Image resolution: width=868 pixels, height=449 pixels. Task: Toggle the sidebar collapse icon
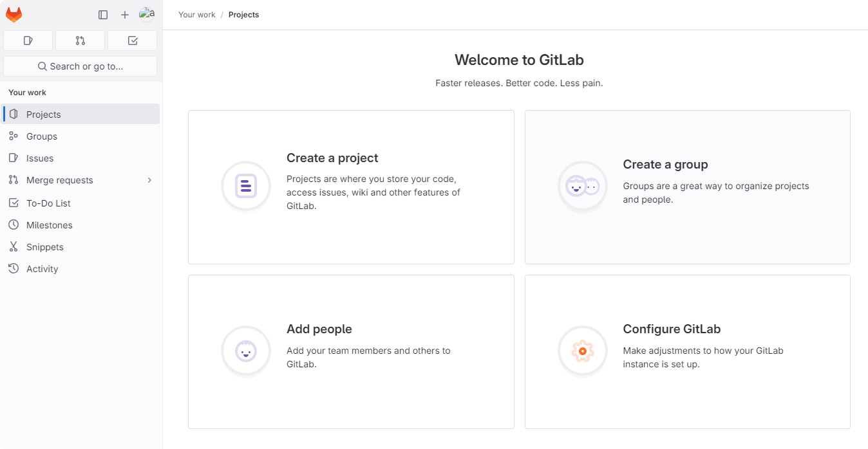pyautogui.click(x=103, y=15)
